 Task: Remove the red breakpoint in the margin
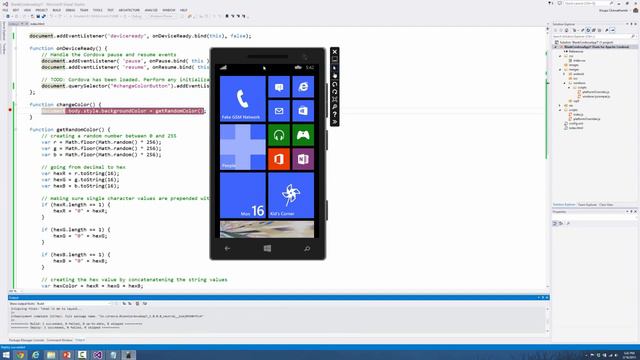[10, 110]
